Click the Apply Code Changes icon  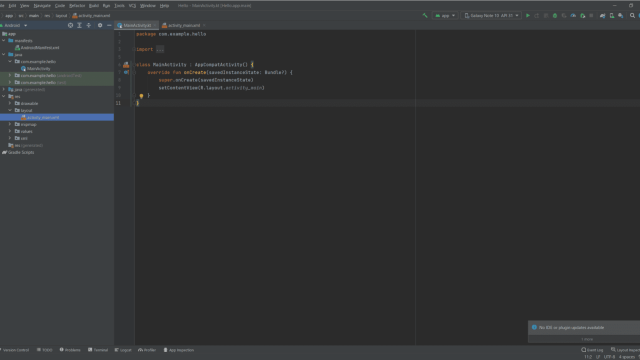546,16
